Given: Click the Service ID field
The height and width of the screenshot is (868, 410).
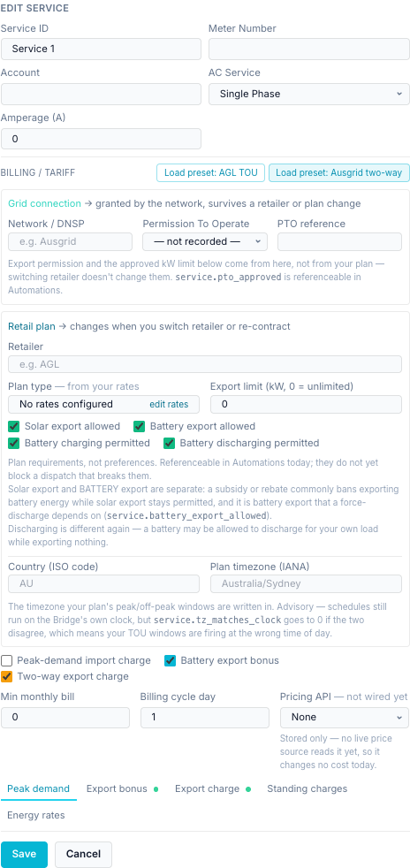Looking at the screenshot, I should [101, 49].
